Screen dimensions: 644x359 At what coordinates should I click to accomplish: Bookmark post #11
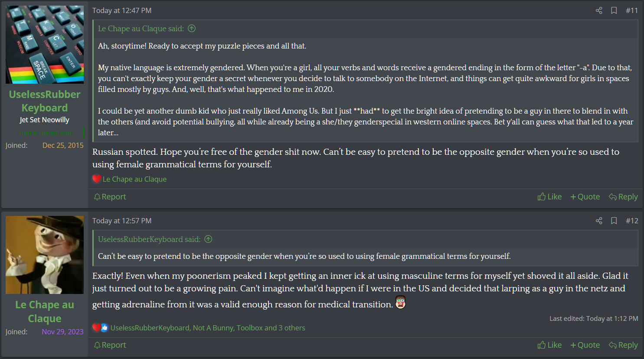pyautogui.click(x=614, y=10)
